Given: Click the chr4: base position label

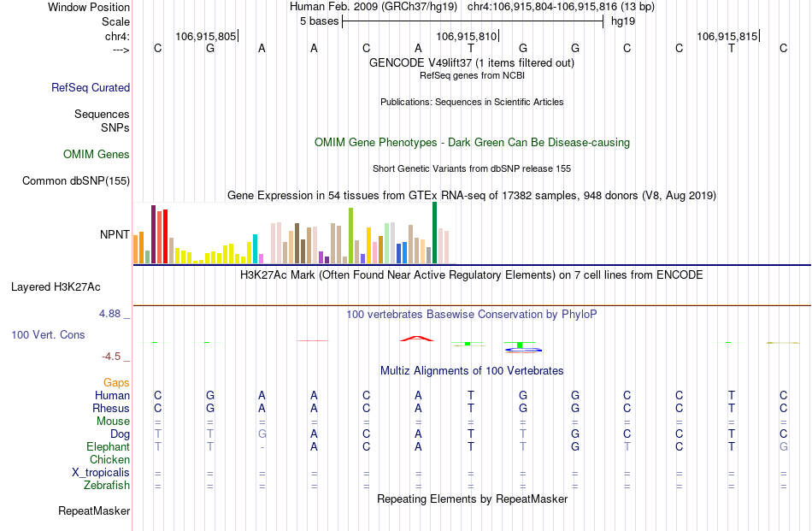Looking at the screenshot, I should pos(118,36).
